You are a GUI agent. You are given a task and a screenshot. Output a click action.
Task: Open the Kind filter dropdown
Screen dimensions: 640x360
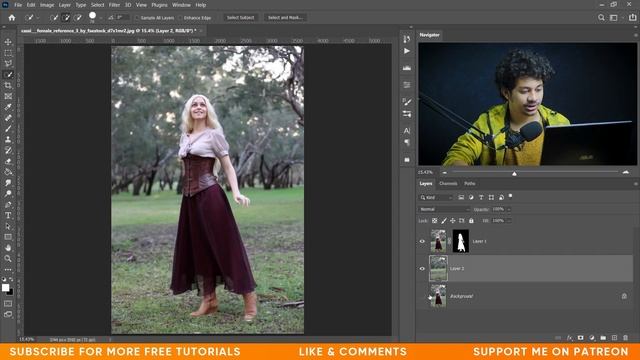[x=436, y=198]
